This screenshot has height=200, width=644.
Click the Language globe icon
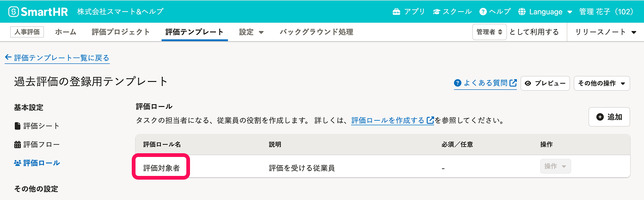click(522, 12)
